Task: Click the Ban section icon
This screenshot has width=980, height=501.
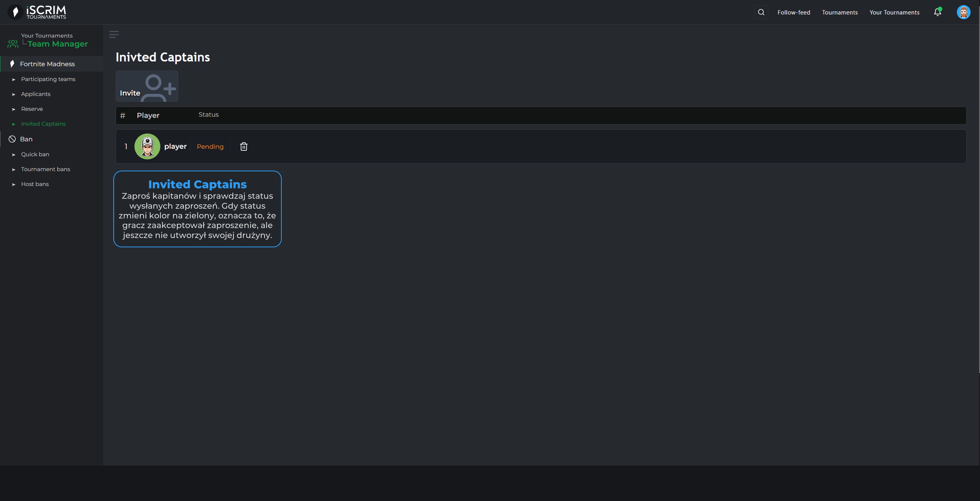Action: coord(12,139)
